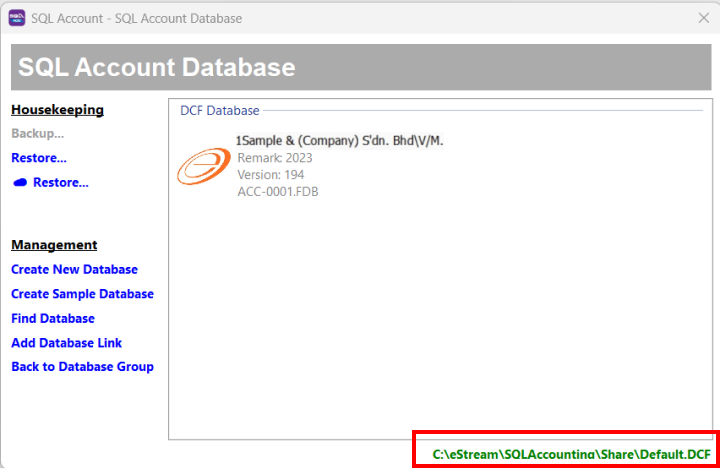Click the Version: 194 text
The width and height of the screenshot is (720, 469).
click(270, 174)
